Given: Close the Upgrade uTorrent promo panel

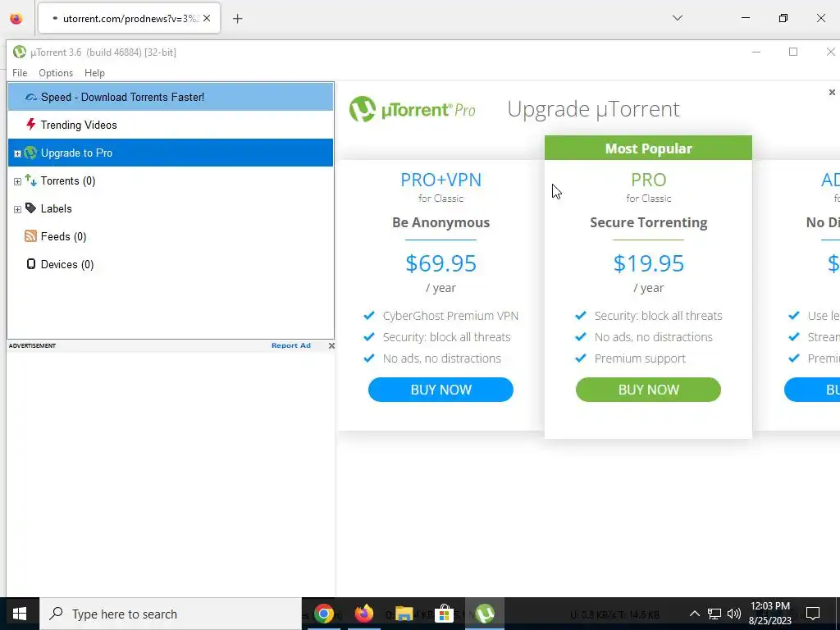Looking at the screenshot, I should click(832, 92).
